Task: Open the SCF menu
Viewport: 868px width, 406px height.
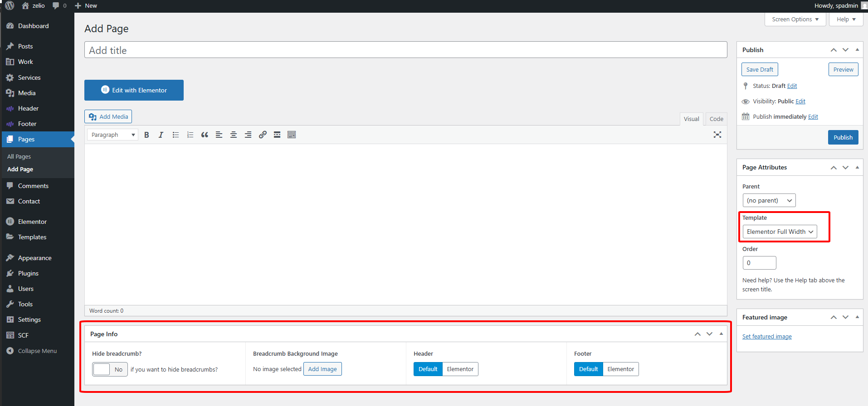Action: point(38,335)
